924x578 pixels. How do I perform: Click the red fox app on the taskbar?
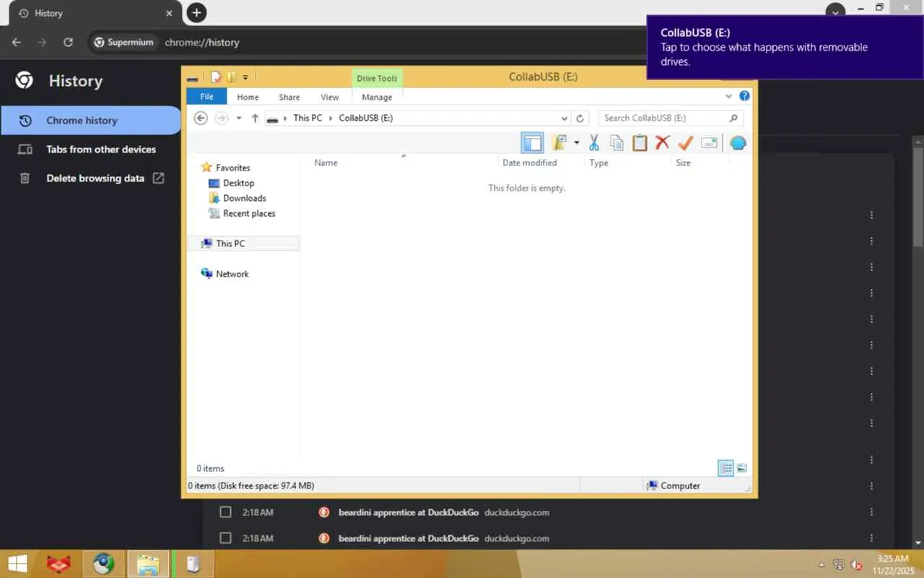coord(58,564)
